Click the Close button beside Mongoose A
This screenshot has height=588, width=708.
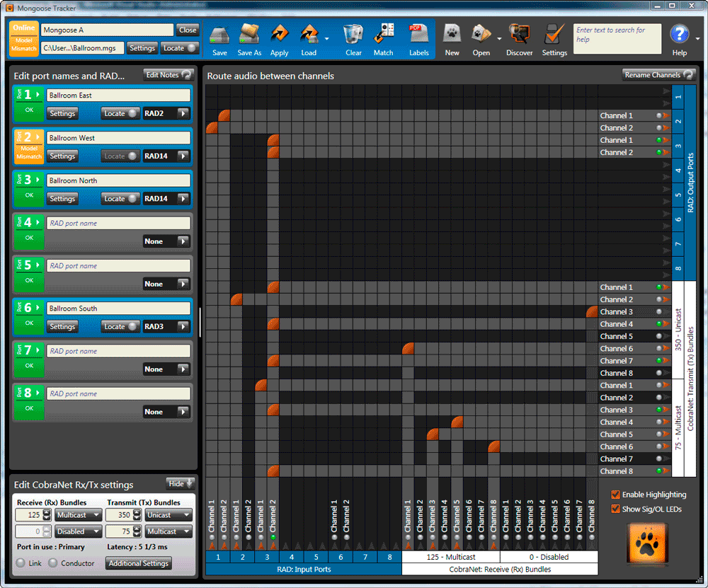(x=188, y=30)
